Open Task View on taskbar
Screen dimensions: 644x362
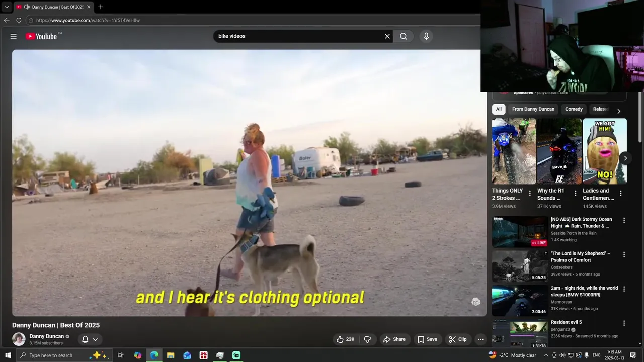tap(121, 355)
